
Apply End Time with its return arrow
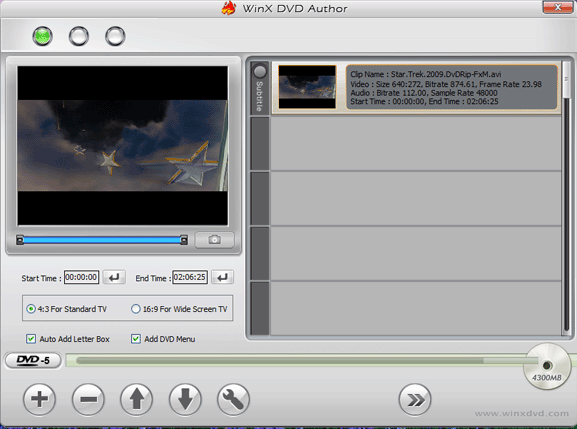[x=223, y=277]
